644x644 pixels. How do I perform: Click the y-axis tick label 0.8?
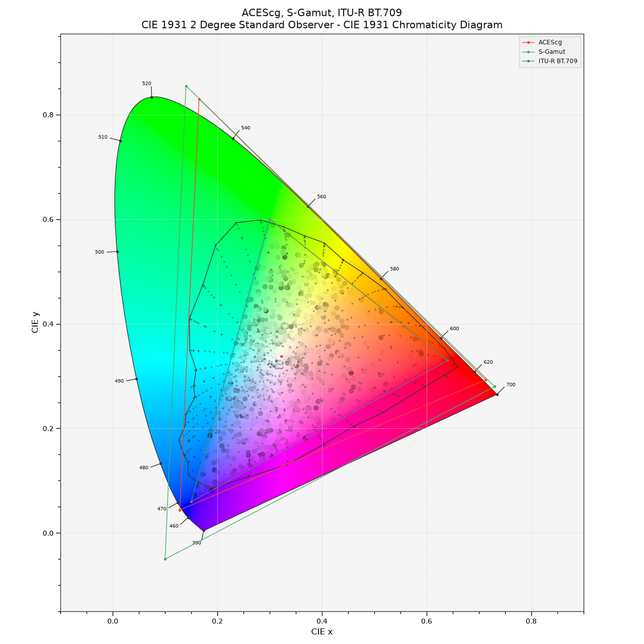tap(48, 115)
